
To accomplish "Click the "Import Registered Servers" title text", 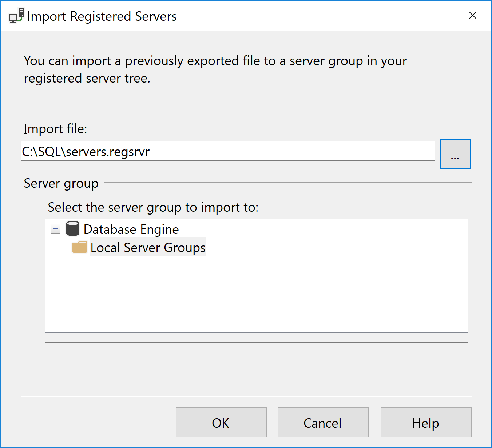I will pyautogui.click(x=102, y=16).
